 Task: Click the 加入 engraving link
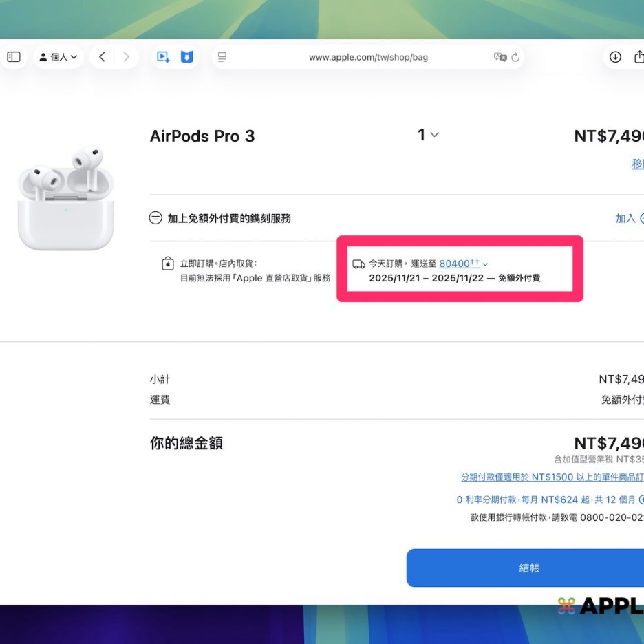coord(625,218)
